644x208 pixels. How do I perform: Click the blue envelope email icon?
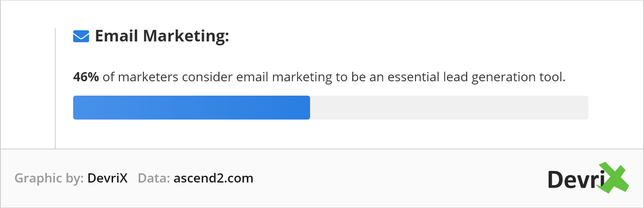tap(81, 36)
